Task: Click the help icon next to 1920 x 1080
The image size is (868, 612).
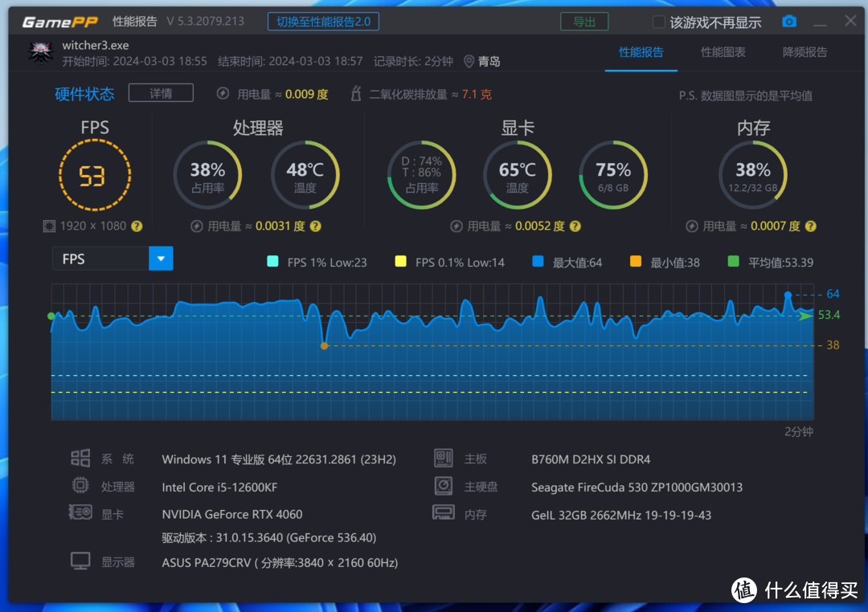Action: pos(137,226)
